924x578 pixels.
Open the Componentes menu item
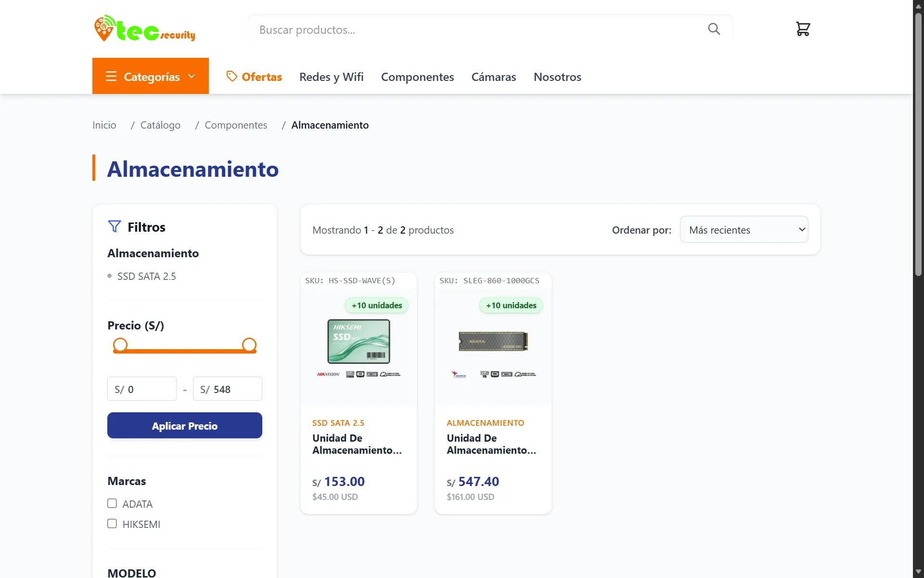click(417, 77)
